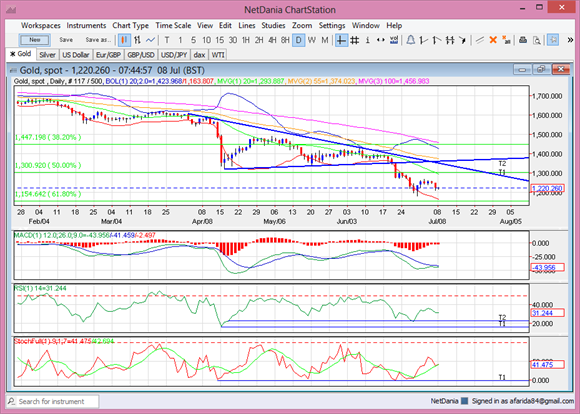
Task: Switch to the Silver tab
Action: click(x=47, y=55)
